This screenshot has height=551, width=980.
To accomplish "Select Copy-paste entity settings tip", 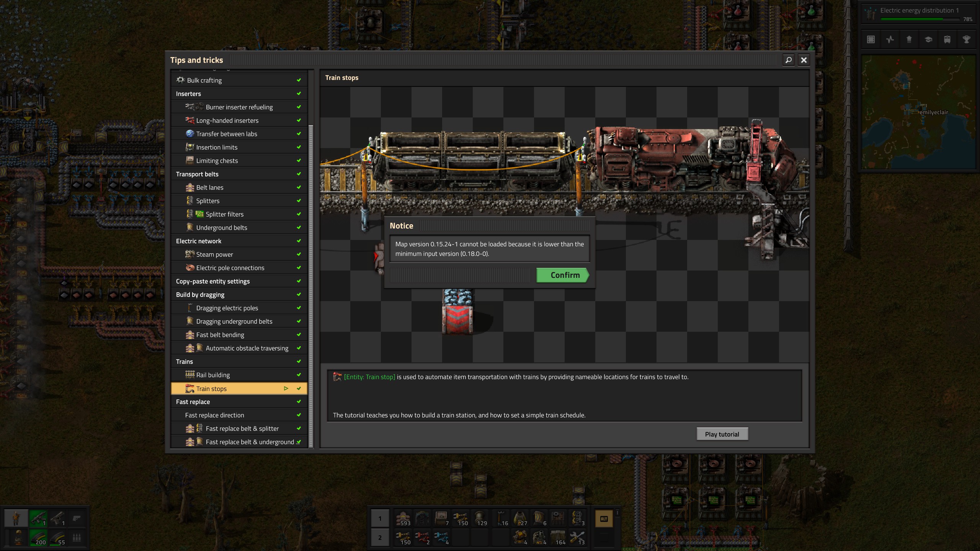I will [x=239, y=281].
